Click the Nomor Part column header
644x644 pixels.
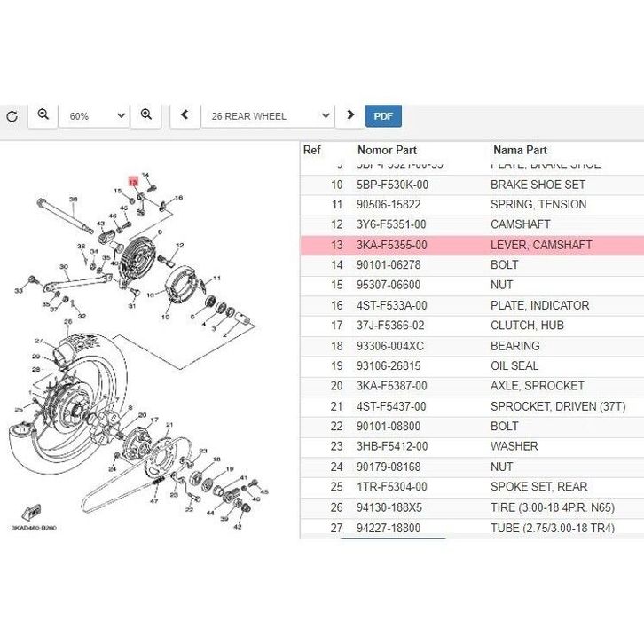(x=387, y=150)
